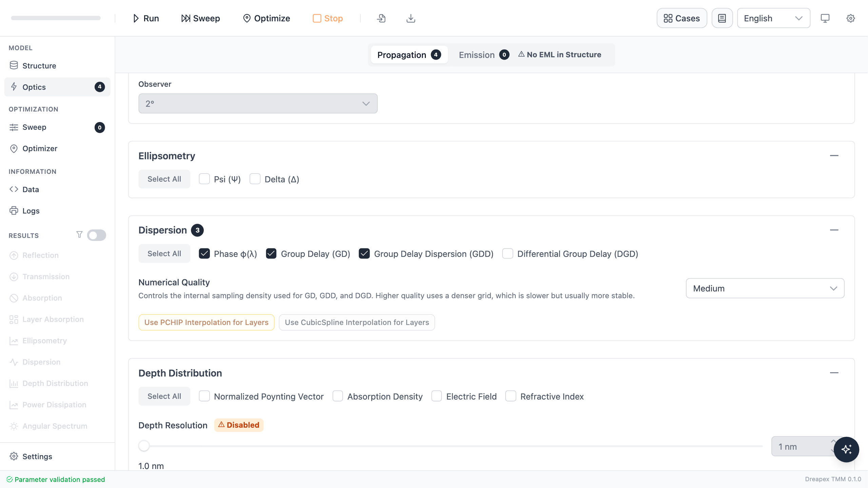Toggle the Results filter switch

point(96,235)
